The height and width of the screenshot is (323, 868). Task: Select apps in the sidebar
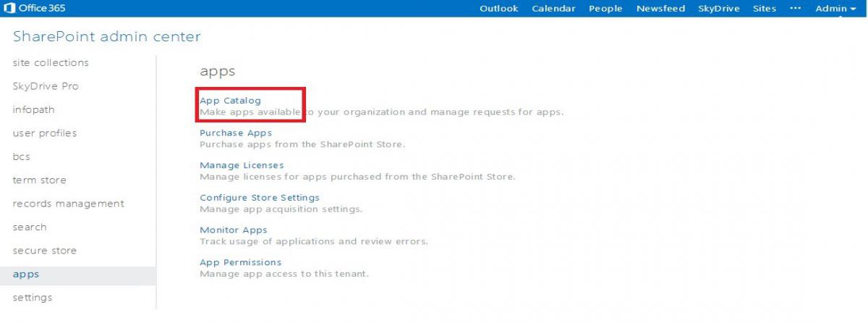pyautogui.click(x=26, y=274)
